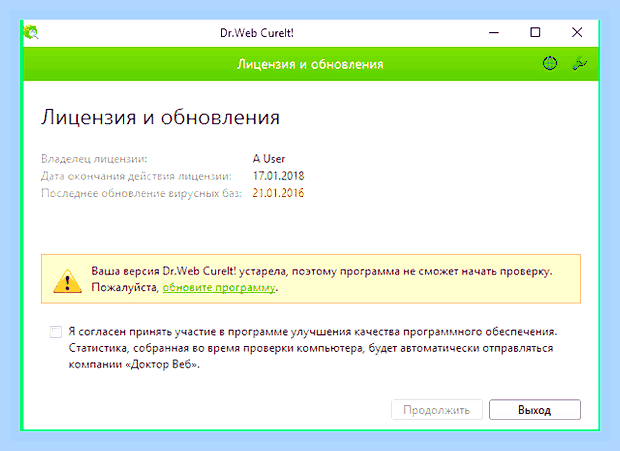Click the Dr.Web CureIt! title bar text
This screenshot has width=620, height=451.
tap(257, 32)
